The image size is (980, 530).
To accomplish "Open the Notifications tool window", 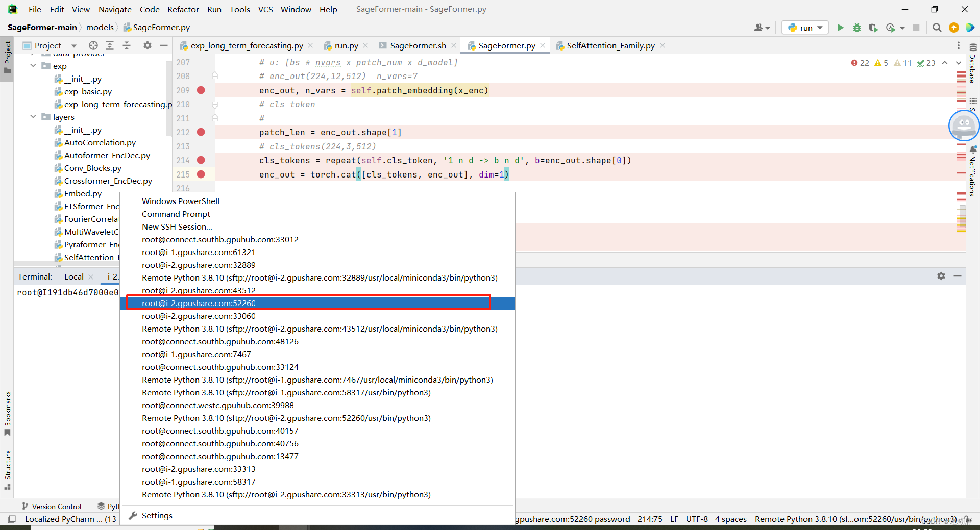I will 972,171.
